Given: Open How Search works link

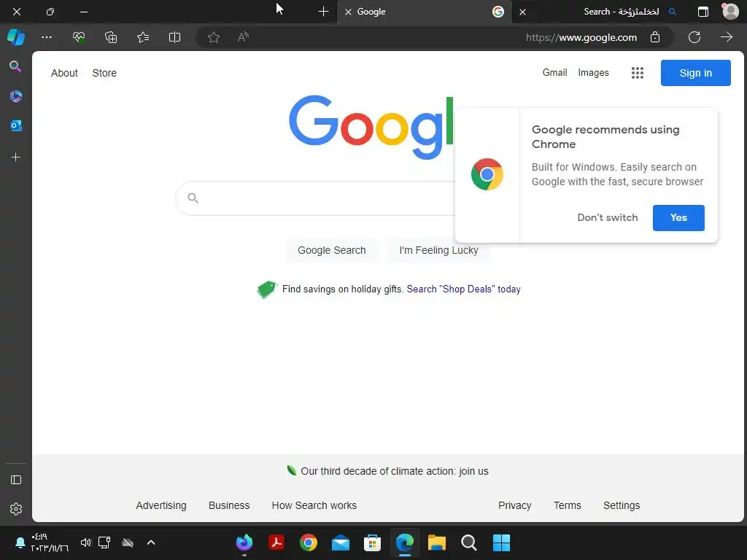Looking at the screenshot, I should 314,505.
